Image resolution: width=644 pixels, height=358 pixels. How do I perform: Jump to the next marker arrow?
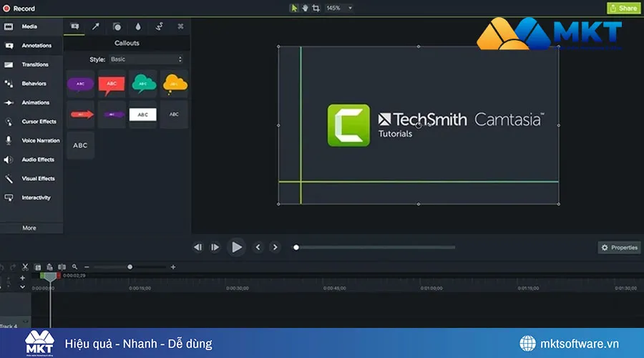pyautogui.click(x=275, y=248)
